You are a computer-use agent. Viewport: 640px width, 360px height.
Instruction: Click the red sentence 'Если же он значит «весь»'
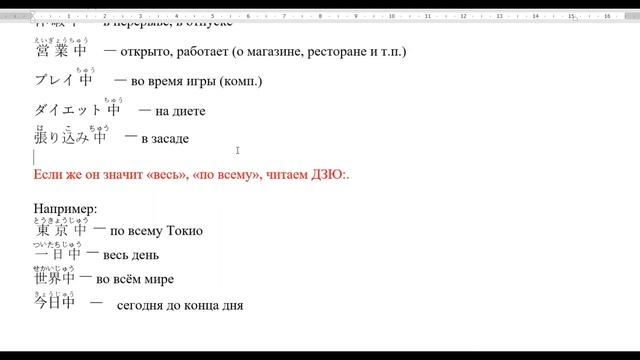click(109, 175)
